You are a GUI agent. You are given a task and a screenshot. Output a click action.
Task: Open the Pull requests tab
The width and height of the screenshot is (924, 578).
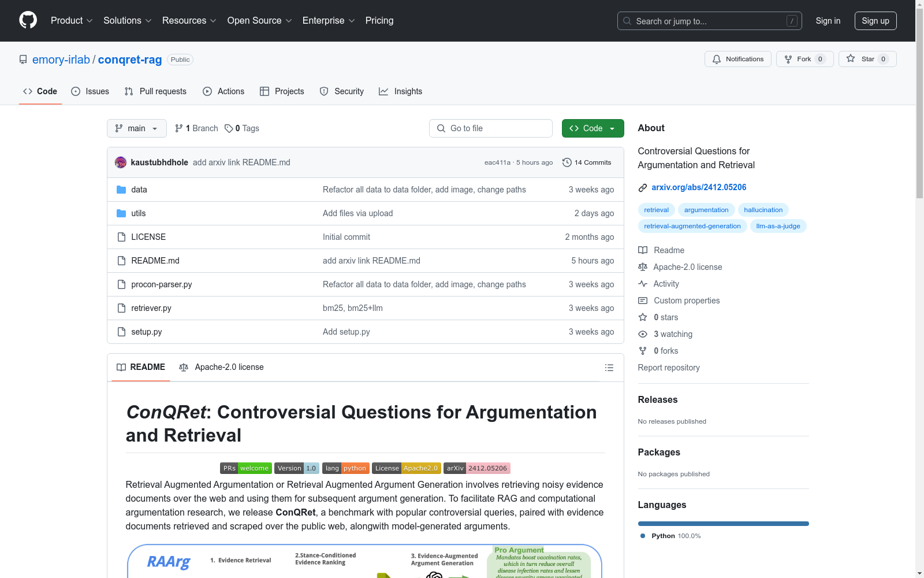[155, 91]
